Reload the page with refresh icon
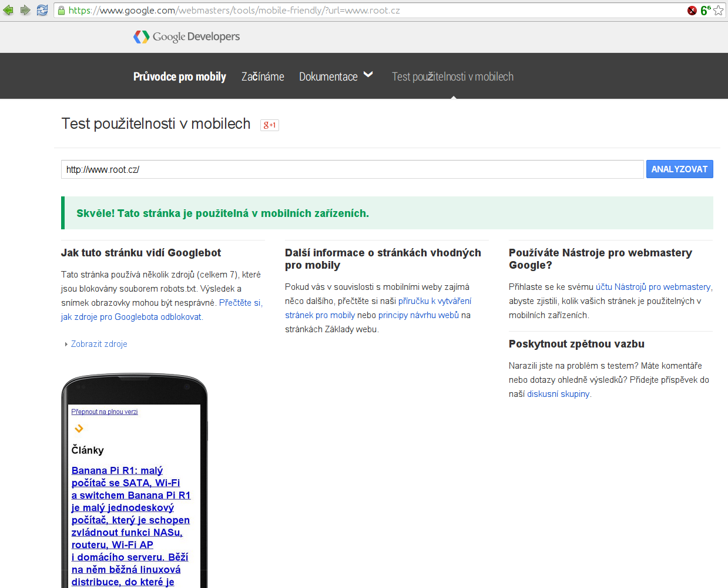The image size is (728, 588). 42,10
